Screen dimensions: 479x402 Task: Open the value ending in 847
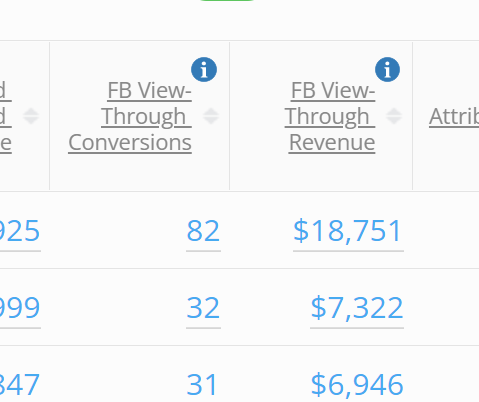tap(20, 385)
